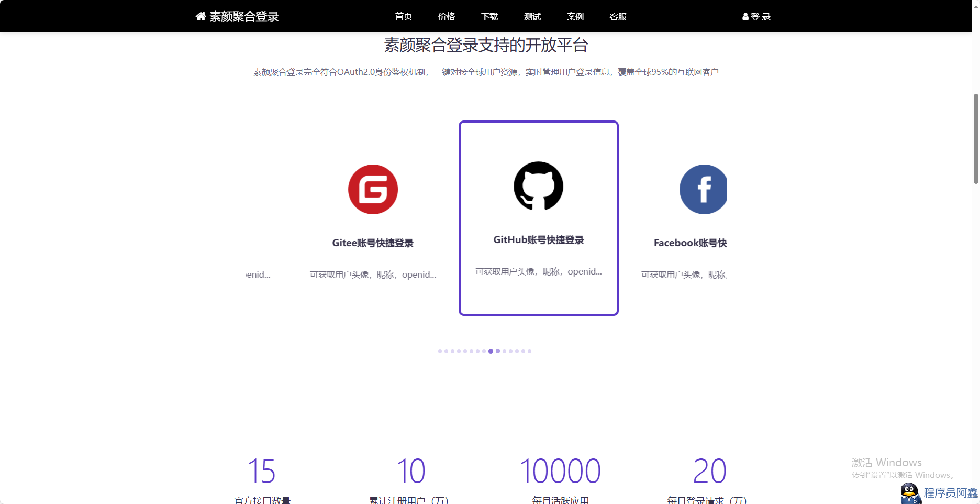
Task: Click the 官方接口数量 label
Action: (x=262, y=500)
